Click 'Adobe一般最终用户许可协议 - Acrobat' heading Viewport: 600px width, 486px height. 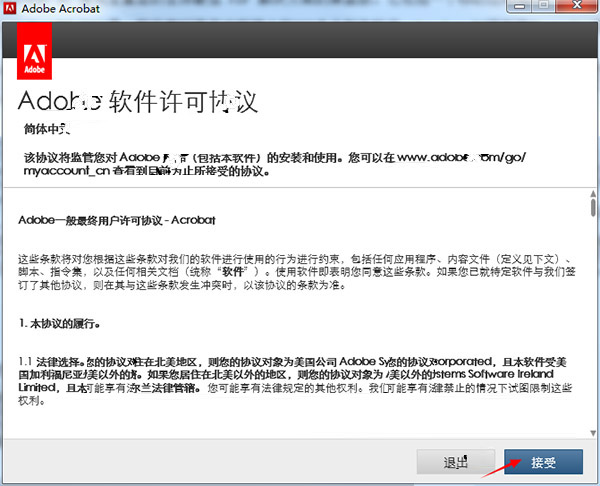coord(117,220)
